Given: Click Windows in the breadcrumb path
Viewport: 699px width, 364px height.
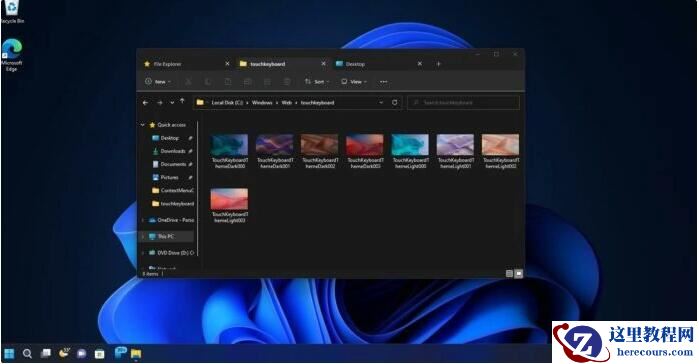Looking at the screenshot, I should 262,102.
